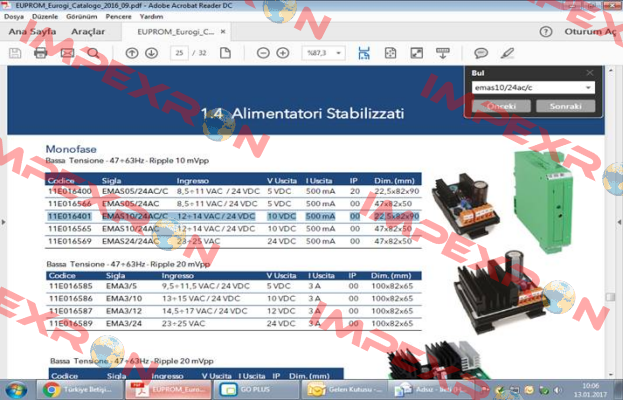Open search with magnifier icon
The width and height of the screenshot is (623, 400).
(93, 53)
